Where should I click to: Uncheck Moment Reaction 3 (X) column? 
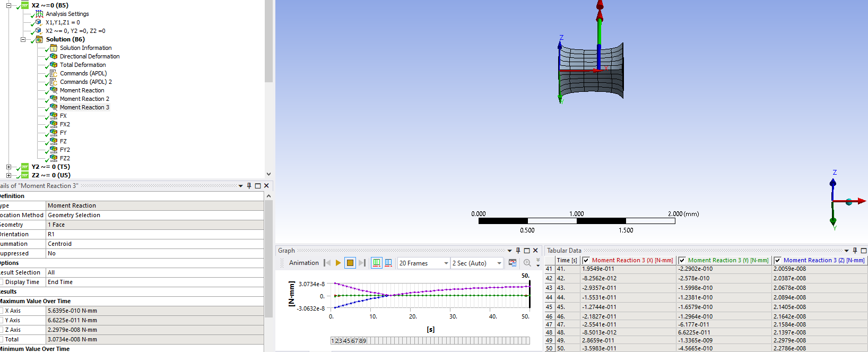[586, 260]
